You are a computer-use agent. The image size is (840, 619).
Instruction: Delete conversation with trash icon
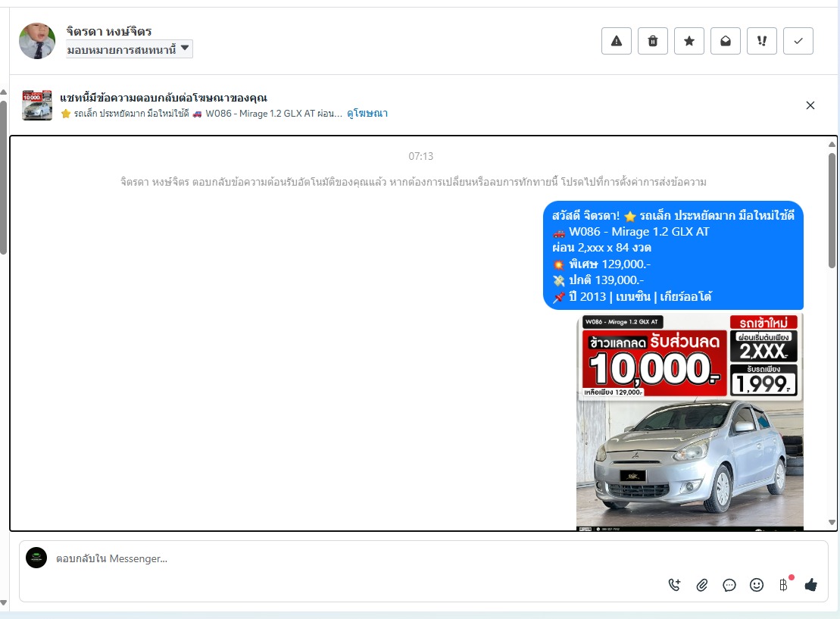pos(652,41)
